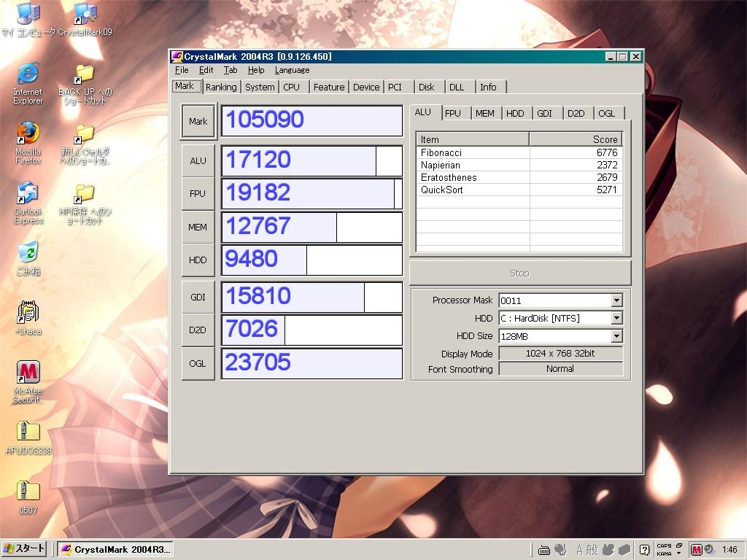
Task: Open the CrystalMark09 desktop shortcut
Action: [x=85, y=14]
